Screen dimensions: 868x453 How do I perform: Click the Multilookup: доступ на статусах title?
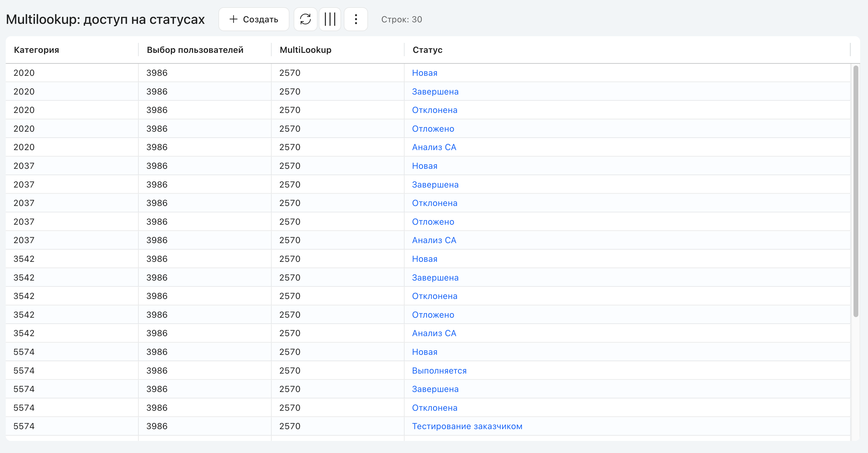[x=105, y=20]
